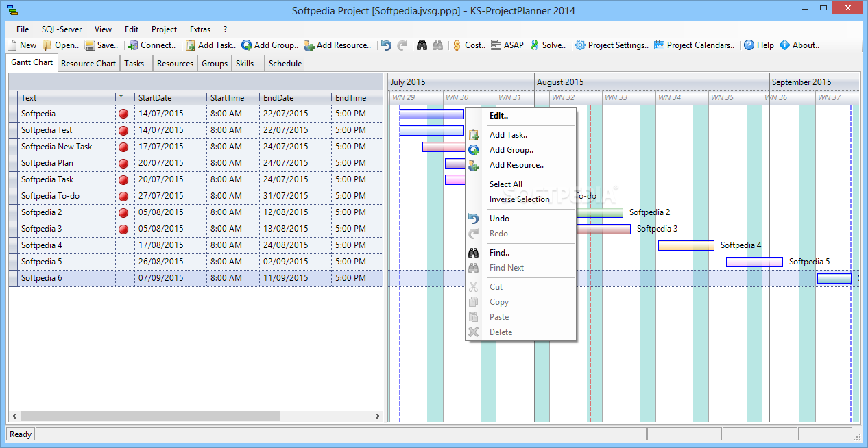Click the asterisk column header
Viewport: 868px width, 448px height.
click(x=125, y=98)
